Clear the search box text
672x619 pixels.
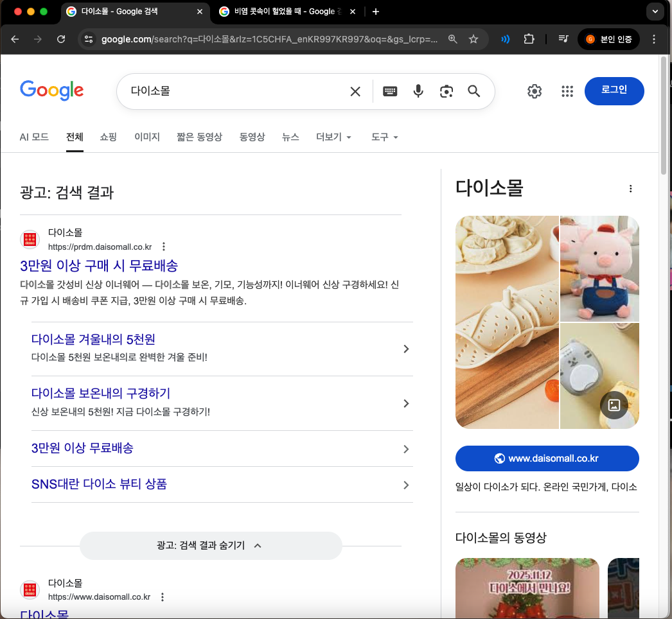(355, 91)
